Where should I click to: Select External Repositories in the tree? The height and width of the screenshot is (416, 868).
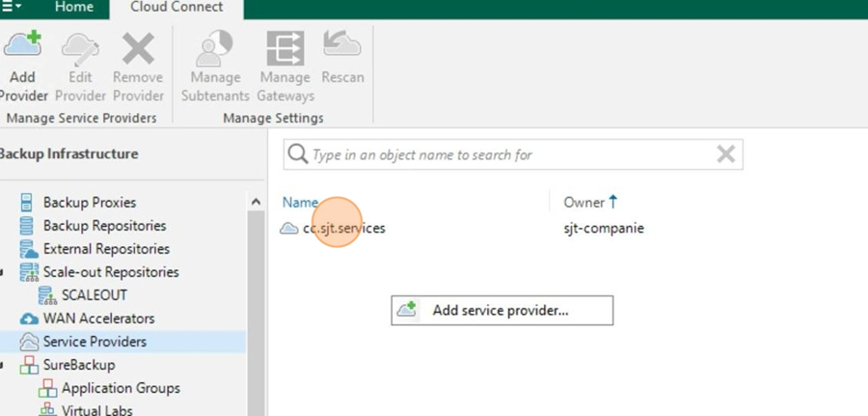(x=106, y=249)
